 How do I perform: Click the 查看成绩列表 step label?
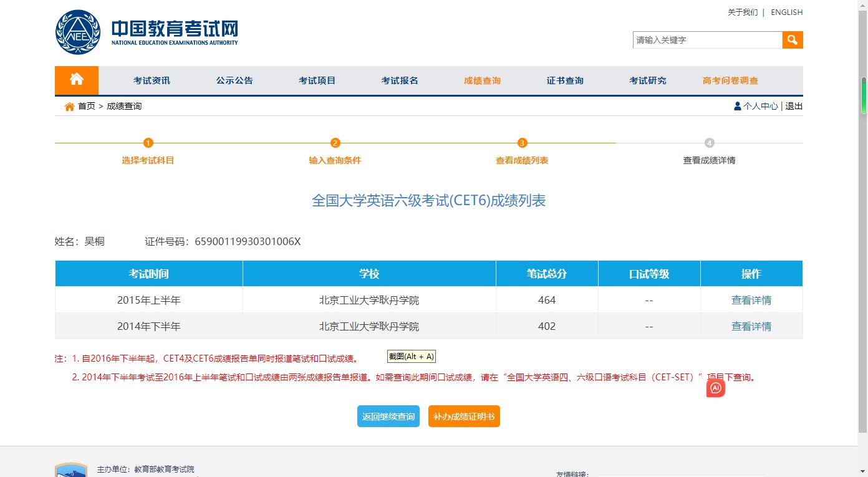click(x=522, y=160)
